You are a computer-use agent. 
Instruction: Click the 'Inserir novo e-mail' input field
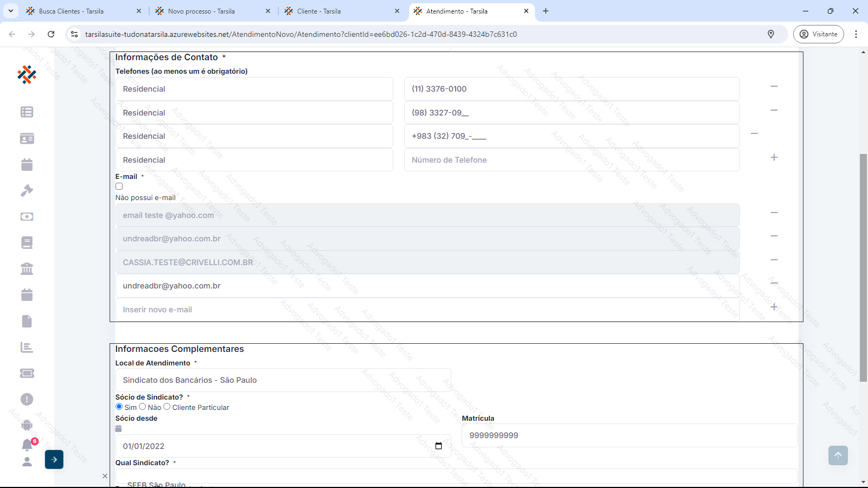[x=427, y=310]
